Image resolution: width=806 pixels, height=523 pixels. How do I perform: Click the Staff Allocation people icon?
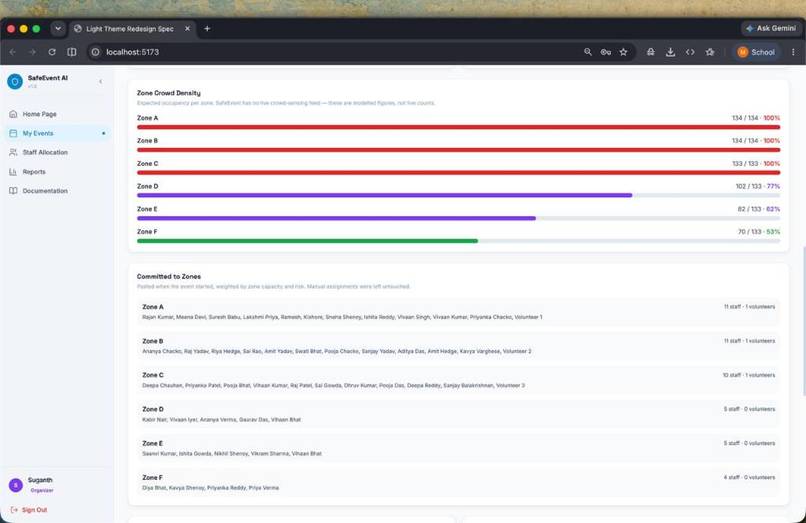click(x=13, y=152)
